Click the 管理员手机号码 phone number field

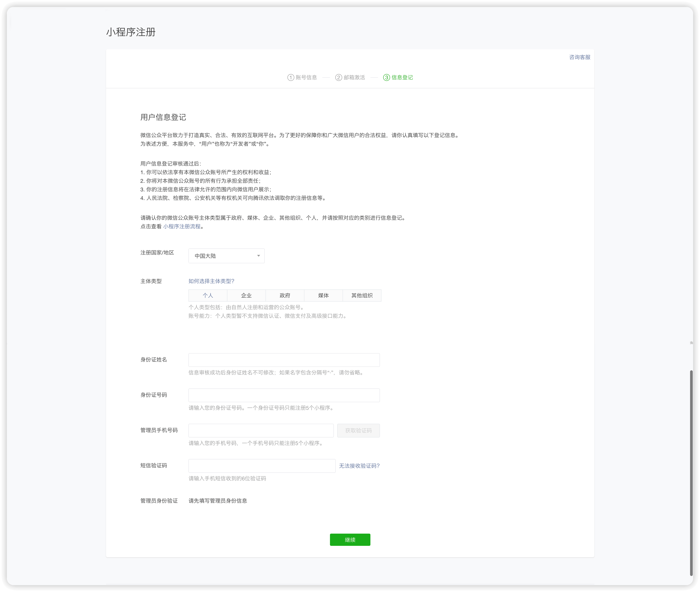[x=261, y=430]
